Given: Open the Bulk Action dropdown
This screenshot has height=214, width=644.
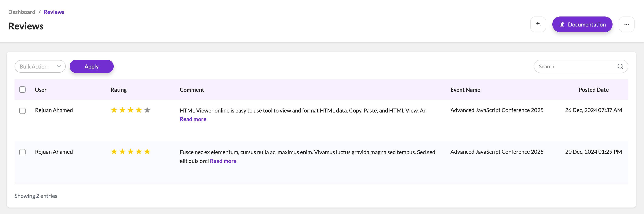Looking at the screenshot, I should [40, 66].
